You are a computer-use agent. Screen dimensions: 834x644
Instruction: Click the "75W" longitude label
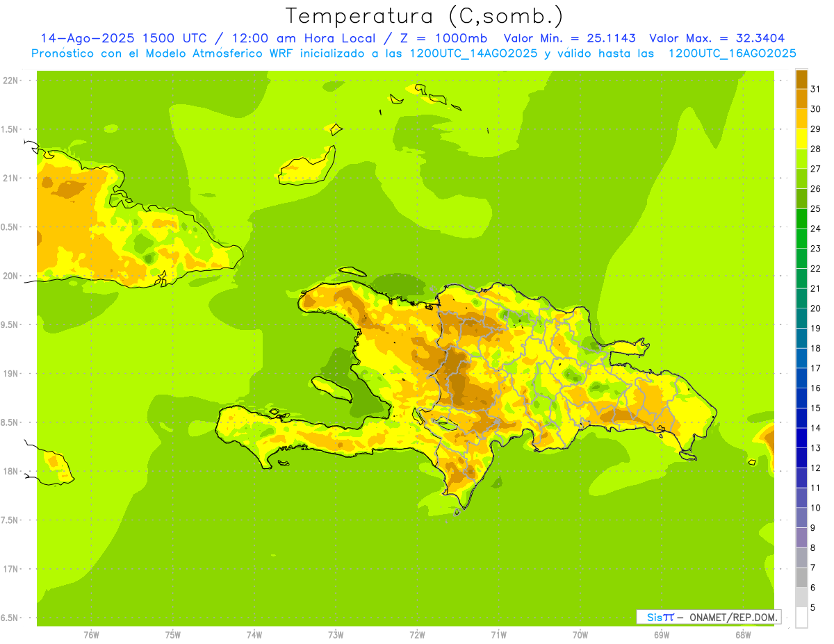coord(173,634)
